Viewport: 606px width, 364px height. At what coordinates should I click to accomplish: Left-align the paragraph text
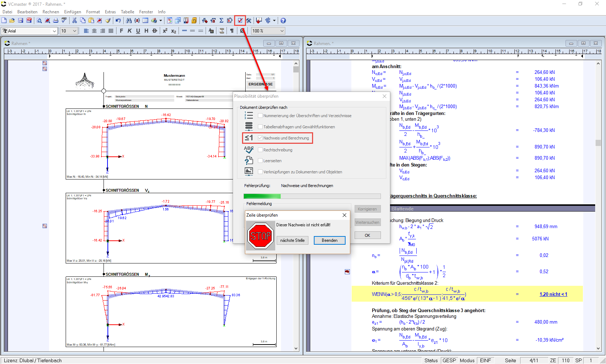[86, 31]
